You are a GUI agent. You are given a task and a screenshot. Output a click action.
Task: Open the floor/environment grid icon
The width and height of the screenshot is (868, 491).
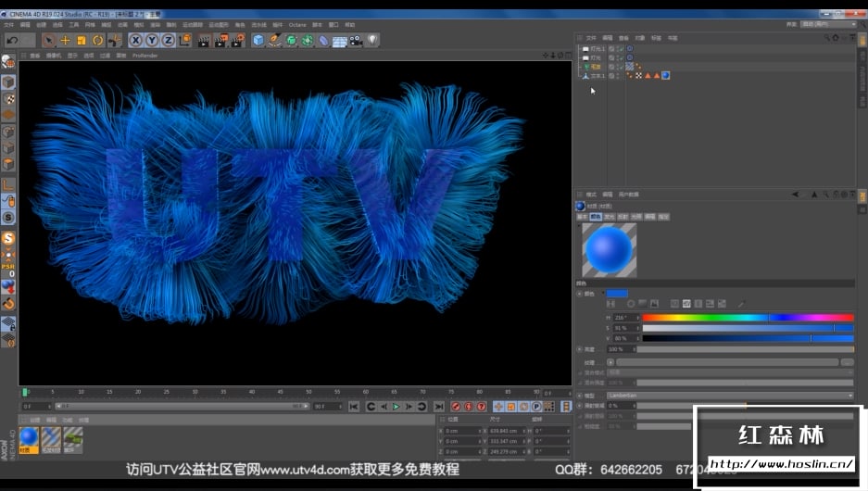[339, 41]
